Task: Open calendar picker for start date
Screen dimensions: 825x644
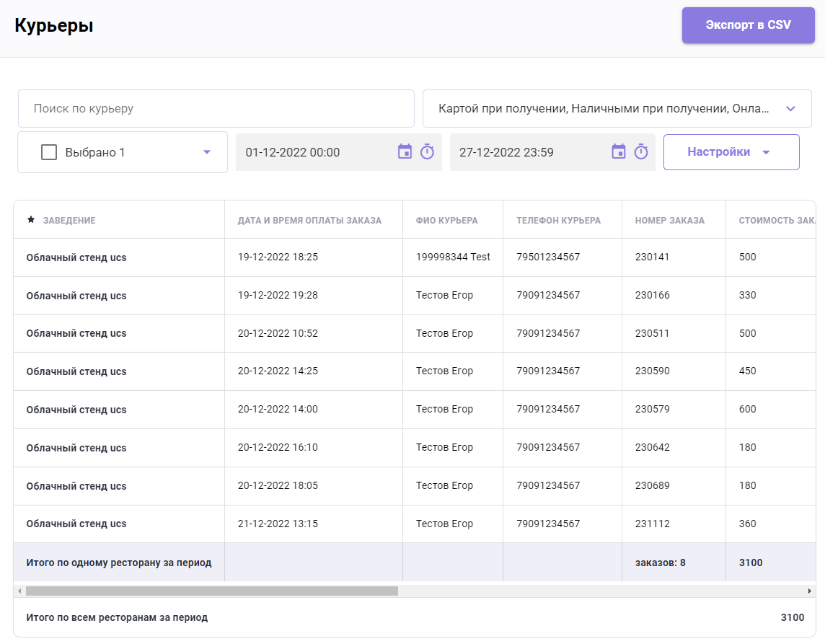Action: click(405, 151)
